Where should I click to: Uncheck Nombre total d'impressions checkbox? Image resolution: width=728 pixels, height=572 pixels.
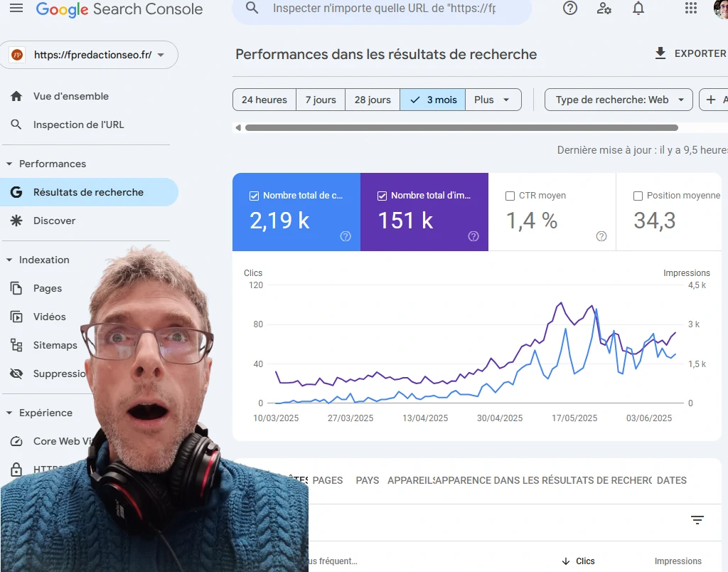[x=382, y=196]
